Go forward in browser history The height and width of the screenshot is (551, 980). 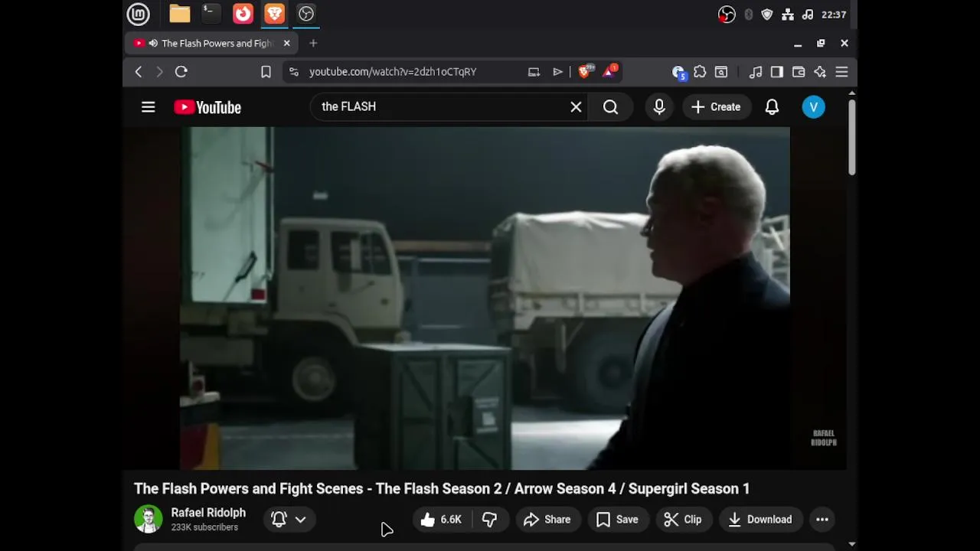coord(159,72)
